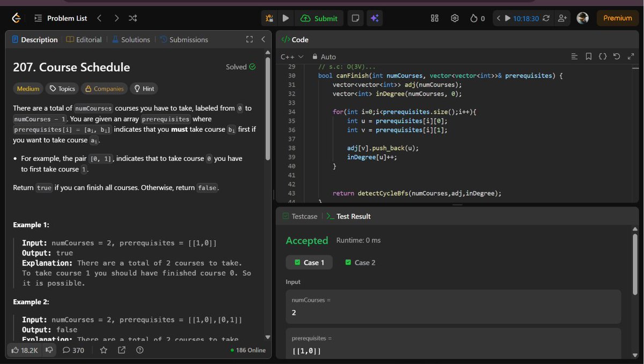Reset code with the undo icon

tap(617, 56)
